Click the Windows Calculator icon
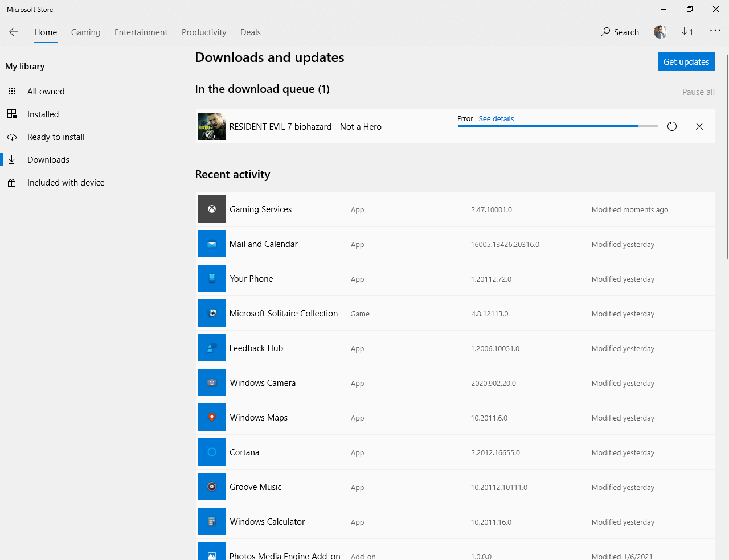The height and width of the screenshot is (560, 729). pos(212,521)
